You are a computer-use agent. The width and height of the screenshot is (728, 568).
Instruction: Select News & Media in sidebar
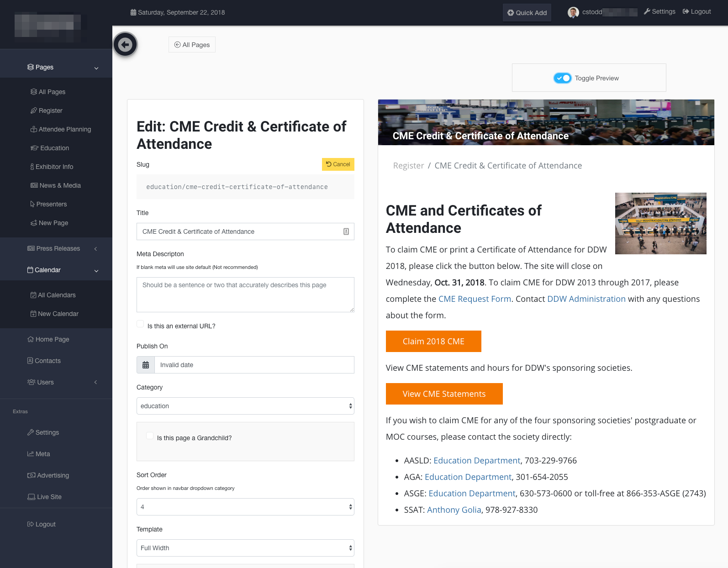(x=56, y=185)
